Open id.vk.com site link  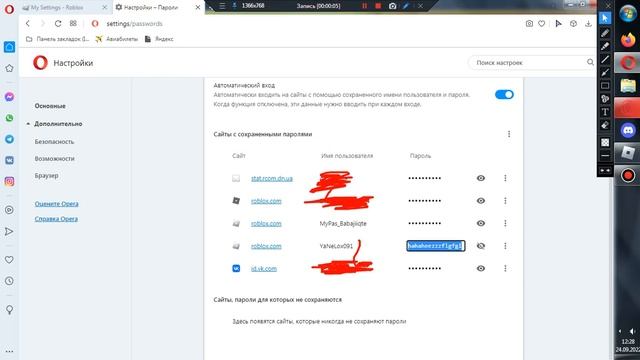pyautogui.click(x=264, y=269)
